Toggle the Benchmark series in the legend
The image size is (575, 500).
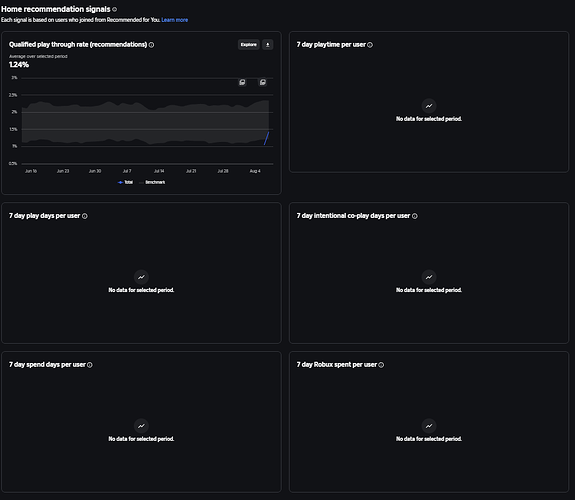(x=152, y=182)
